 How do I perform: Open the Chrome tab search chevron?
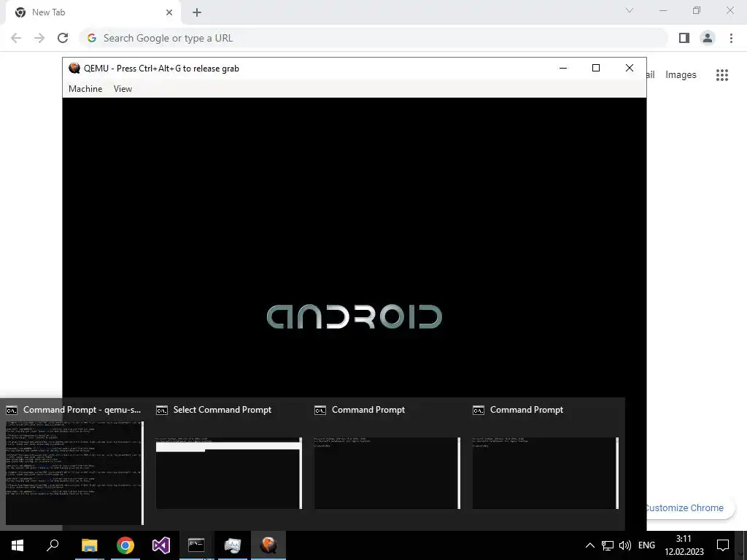tap(630, 10)
